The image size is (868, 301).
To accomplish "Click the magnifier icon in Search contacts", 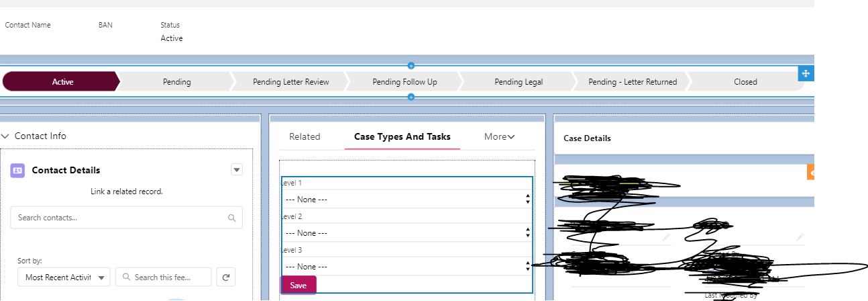I will pyautogui.click(x=232, y=218).
